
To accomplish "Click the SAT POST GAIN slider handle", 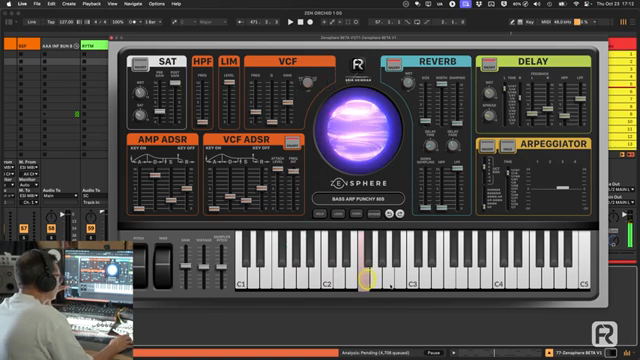I will point(175,83).
